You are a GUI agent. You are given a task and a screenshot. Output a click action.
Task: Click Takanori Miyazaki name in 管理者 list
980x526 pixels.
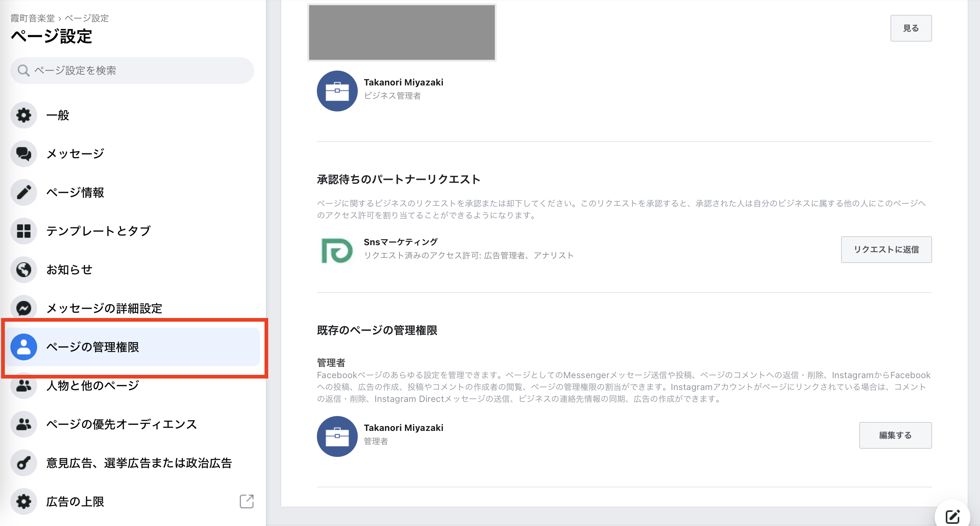click(403, 428)
